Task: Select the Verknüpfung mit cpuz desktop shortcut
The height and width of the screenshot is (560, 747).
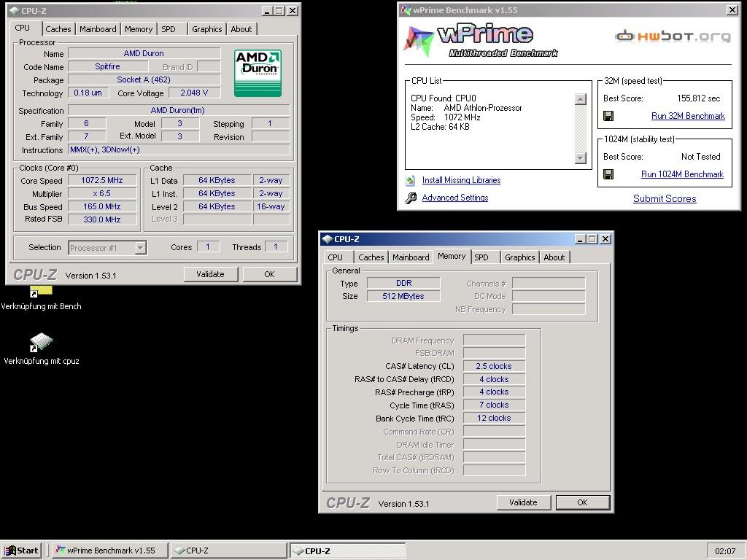Action: pyautogui.click(x=42, y=349)
